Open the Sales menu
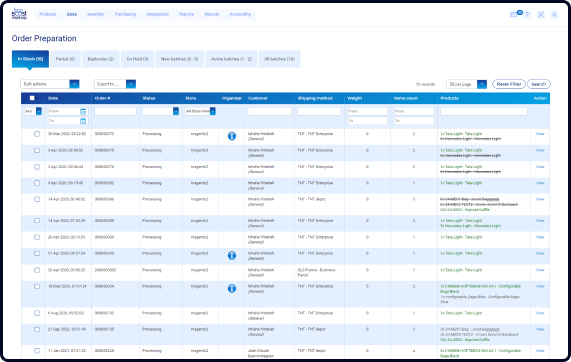571x362 pixels. [72, 14]
